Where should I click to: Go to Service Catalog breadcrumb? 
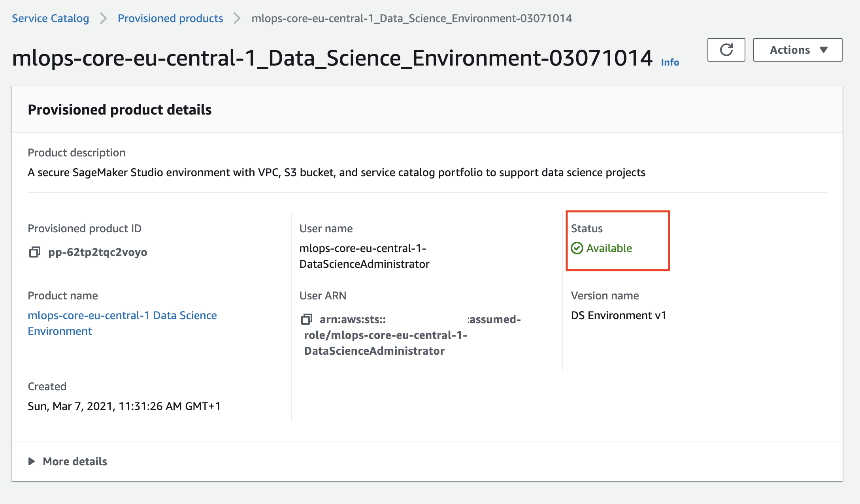point(50,18)
